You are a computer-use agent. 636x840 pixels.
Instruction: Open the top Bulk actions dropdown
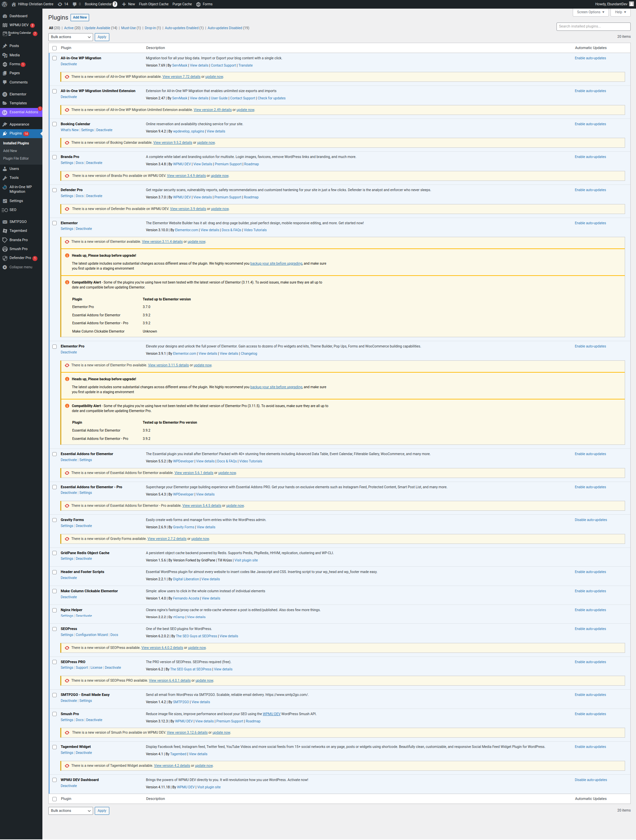(x=71, y=37)
